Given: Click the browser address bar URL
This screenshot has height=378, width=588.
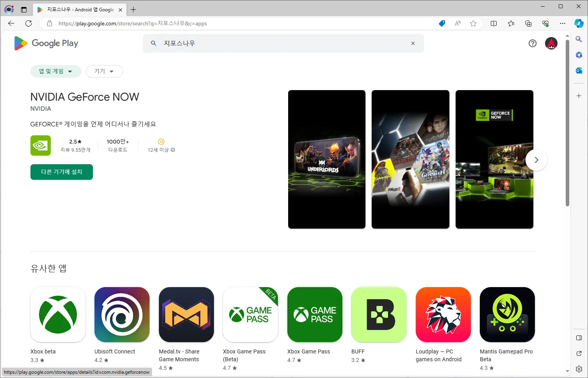Looking at the screenshot, I should pyautogui.click(x=133, y=23).
